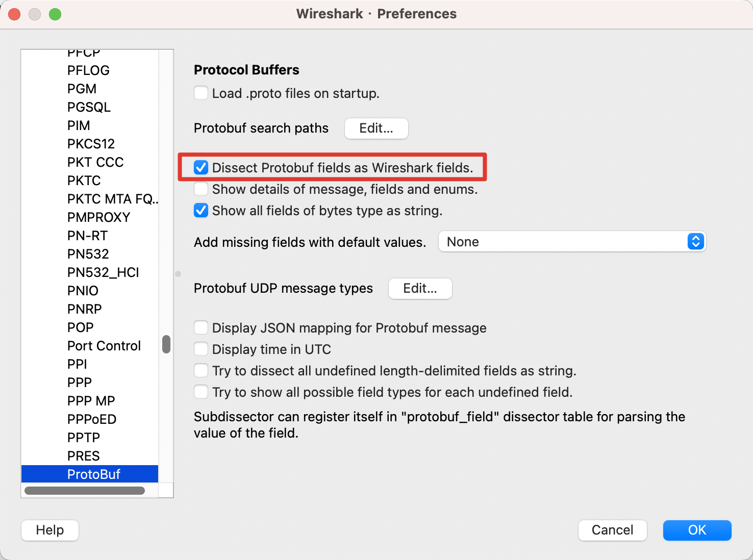
Task: Click the horizontal scrollbar of protocol list
Action: (x=85, y=491)
